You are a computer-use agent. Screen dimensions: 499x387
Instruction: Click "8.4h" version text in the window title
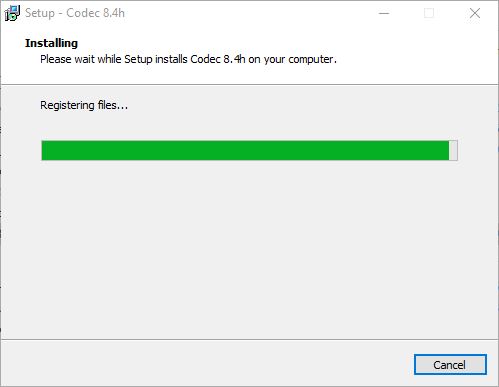(x=114, y=13)
